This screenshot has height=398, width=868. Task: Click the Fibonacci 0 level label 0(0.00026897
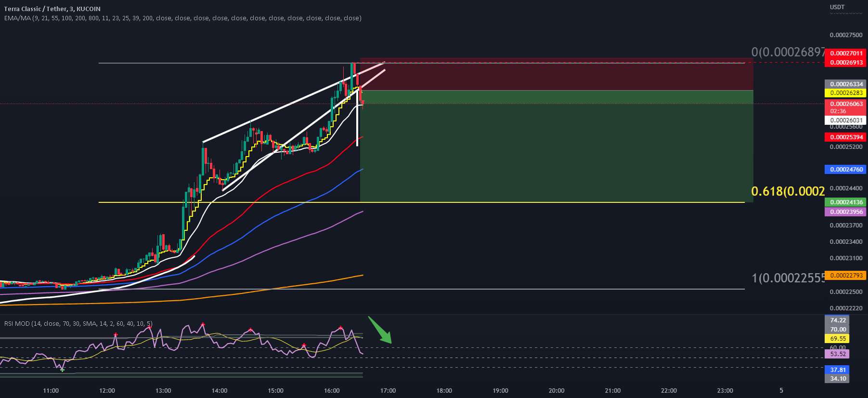click(x=788, y=52)
